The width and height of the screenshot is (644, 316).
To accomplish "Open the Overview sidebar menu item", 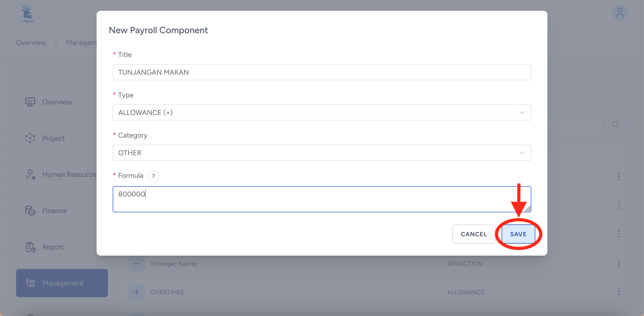I will [57, 102].
